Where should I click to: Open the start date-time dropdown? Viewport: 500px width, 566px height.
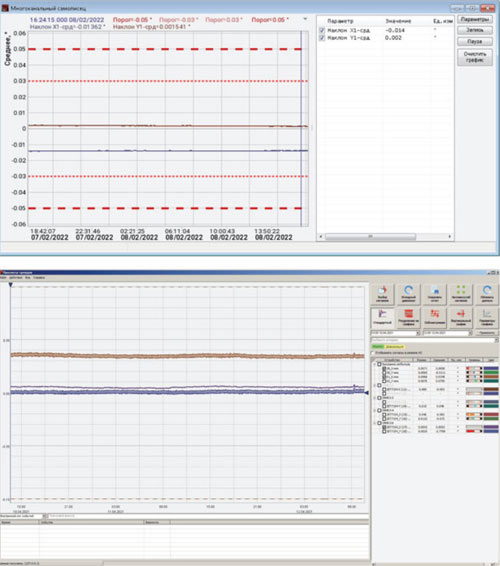click(418, 333)
